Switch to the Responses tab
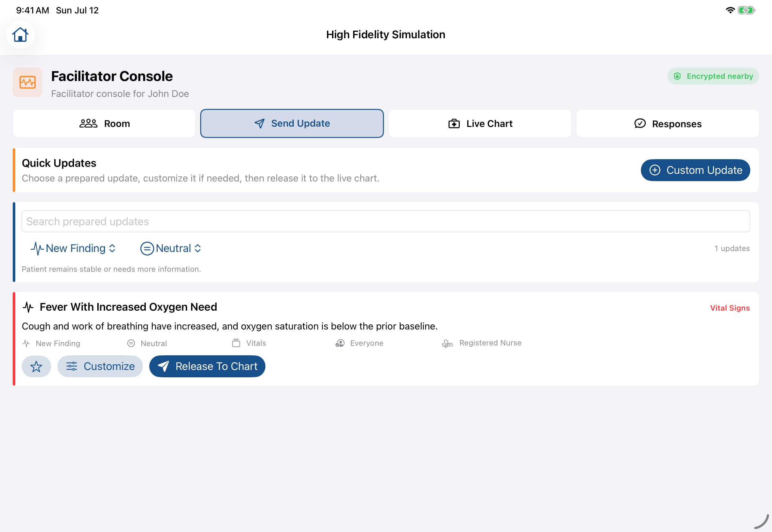The width and height of the screenshot is (772, 532). pyautogui.click(x=668, y=124)
